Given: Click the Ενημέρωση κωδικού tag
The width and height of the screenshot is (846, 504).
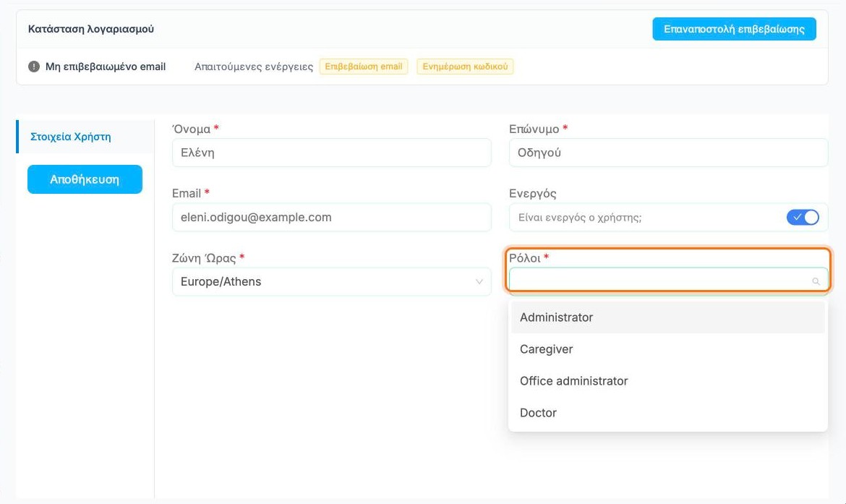Looking at the screenshot, I should click(x=465, y=67).
